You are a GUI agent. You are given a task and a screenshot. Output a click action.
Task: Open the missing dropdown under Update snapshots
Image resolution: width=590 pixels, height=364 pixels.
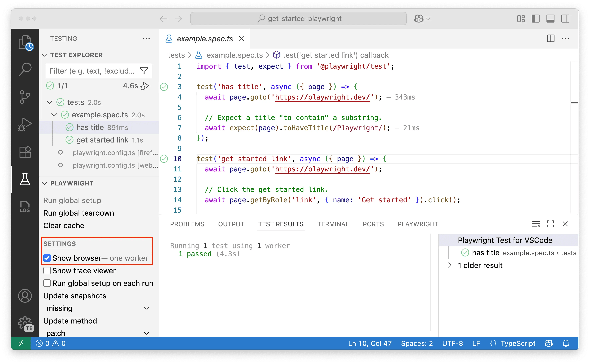(146, 308)
